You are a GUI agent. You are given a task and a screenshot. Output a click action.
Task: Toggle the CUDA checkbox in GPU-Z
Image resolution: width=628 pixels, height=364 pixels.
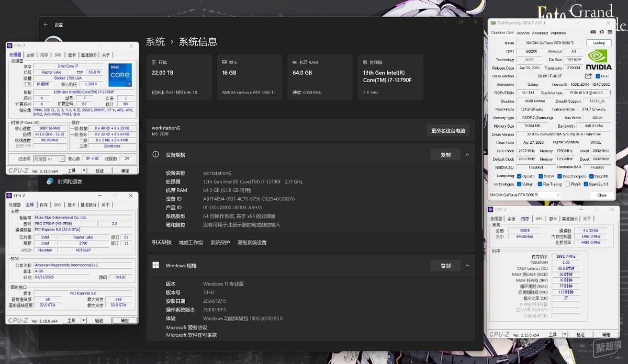(540, 176)
